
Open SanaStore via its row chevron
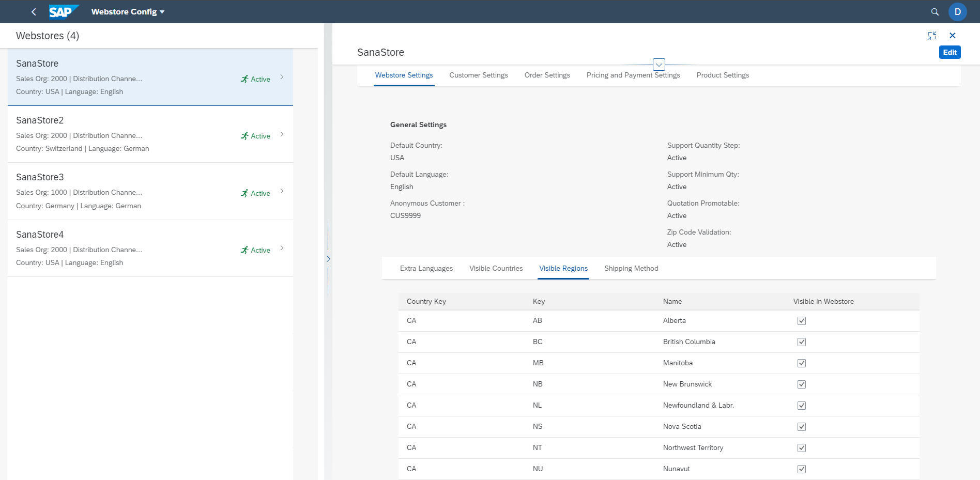tap(282, 77)
